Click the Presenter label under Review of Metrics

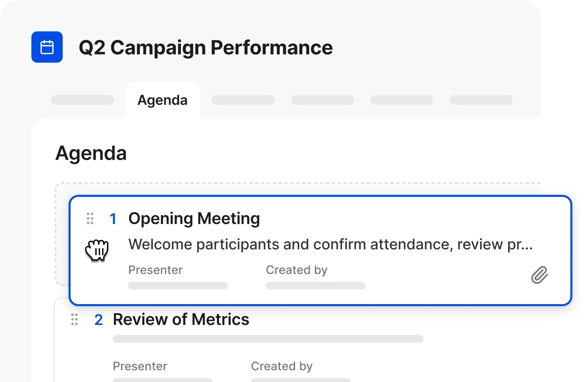coord(140,366)
